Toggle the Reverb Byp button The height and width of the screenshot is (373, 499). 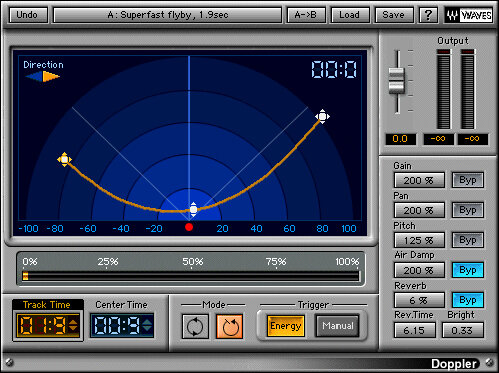point(468,300)
